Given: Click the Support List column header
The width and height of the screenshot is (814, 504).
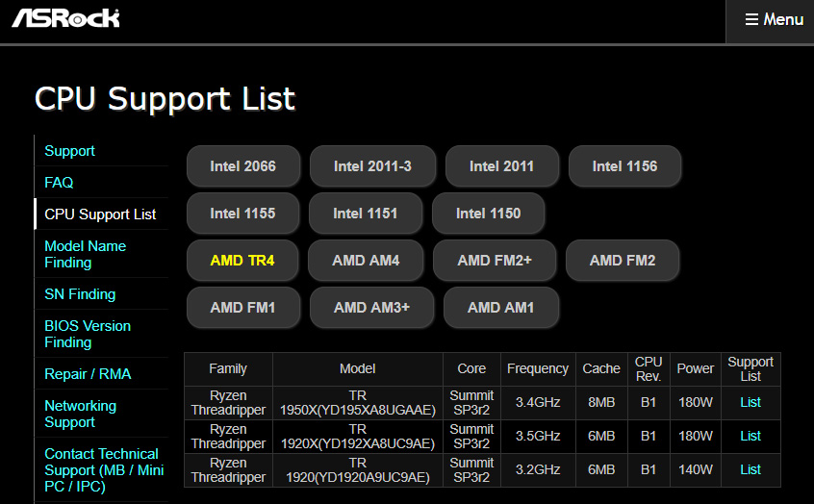Looking at the screenshot, I should coord(750,369).
